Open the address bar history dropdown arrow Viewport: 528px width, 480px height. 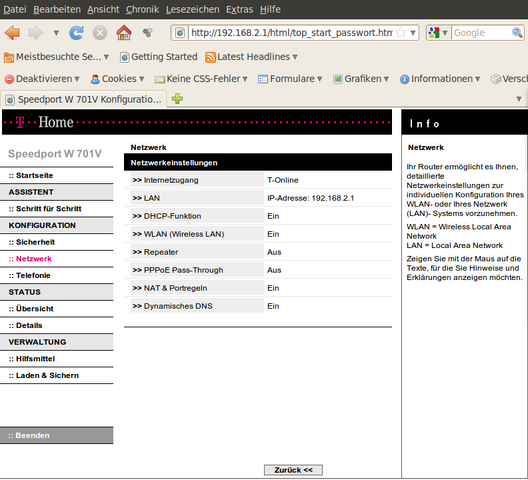point(413,33)
